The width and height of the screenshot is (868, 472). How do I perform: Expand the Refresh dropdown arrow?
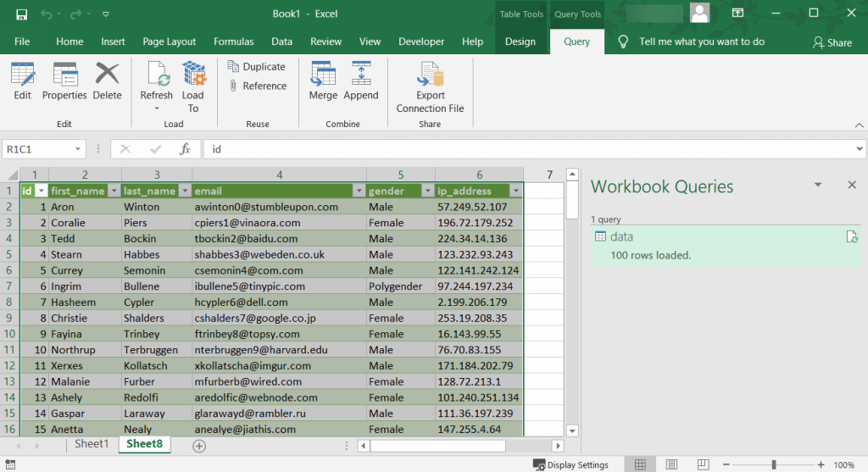coord(157,108)
